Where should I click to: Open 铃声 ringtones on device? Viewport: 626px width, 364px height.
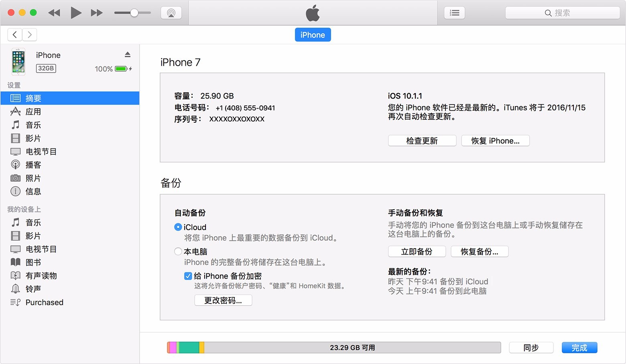click(70, 289)
